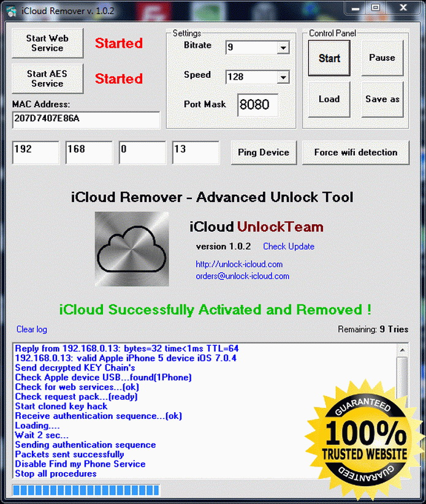
Task: Click the Start Web Service button
Action: coord(48,43)
